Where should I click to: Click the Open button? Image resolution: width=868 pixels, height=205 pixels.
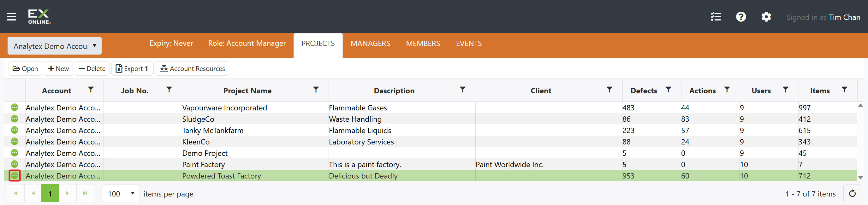[x=25, y=69]
